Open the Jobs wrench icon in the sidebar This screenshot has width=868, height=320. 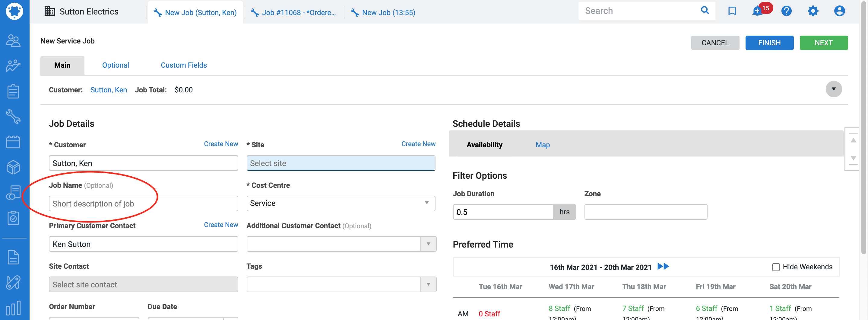(14, 116)
